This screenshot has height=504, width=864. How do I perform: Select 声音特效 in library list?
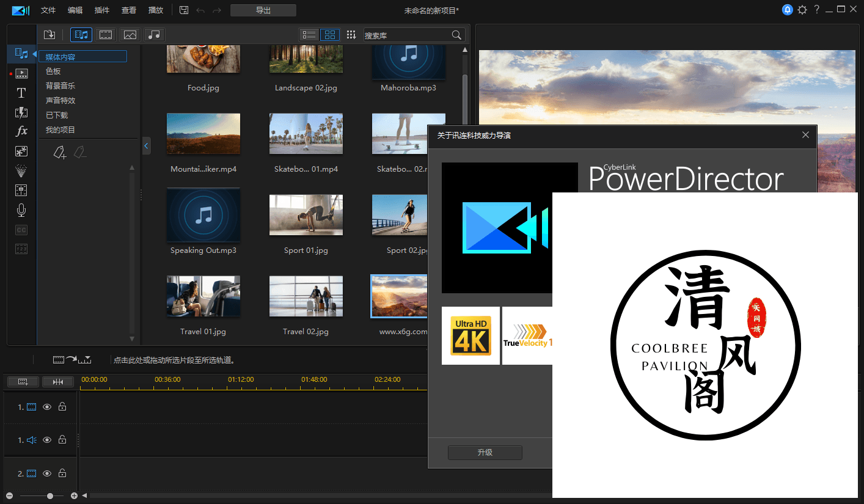click(x=60, y=101)
